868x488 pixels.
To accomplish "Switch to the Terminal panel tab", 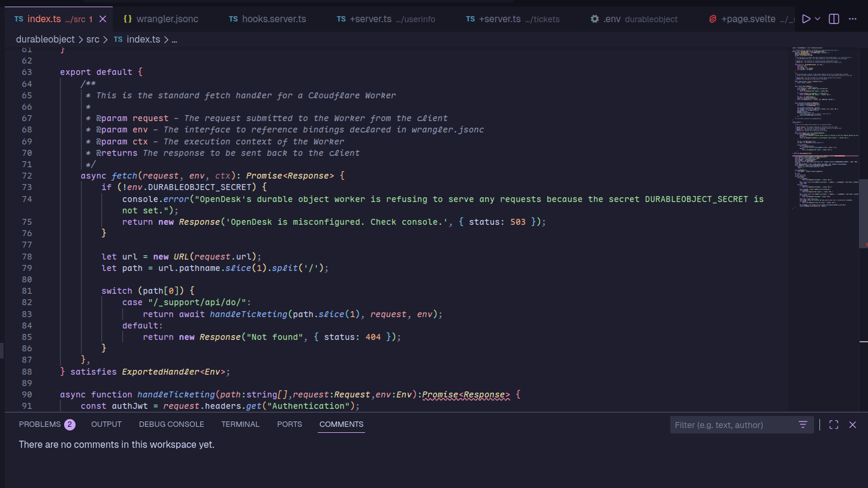I will tap(240, 424).
